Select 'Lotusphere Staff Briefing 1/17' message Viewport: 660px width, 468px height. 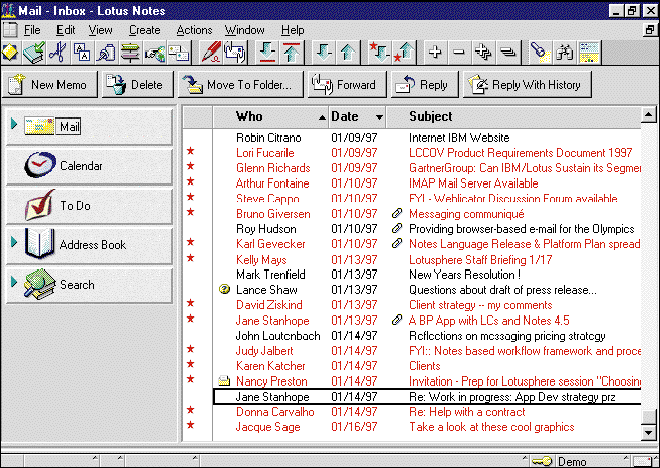coord(427,259)
